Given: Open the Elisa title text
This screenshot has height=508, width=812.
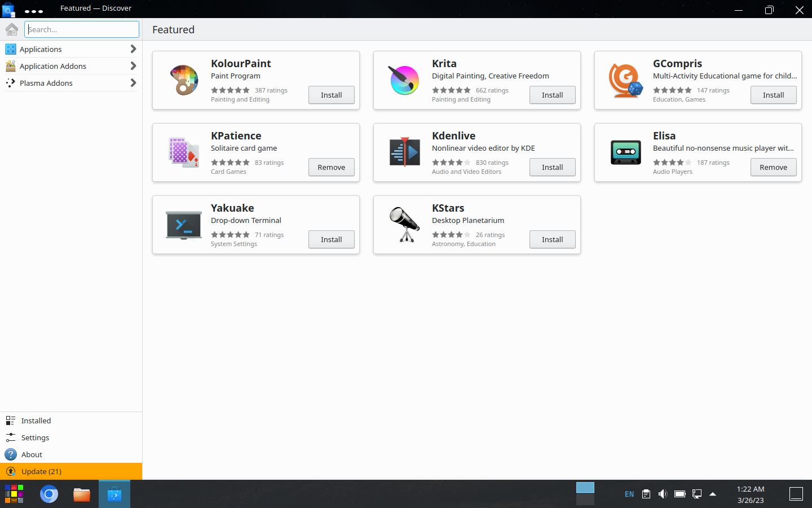Looking at the screenshot, I should (x=664, y=135).
